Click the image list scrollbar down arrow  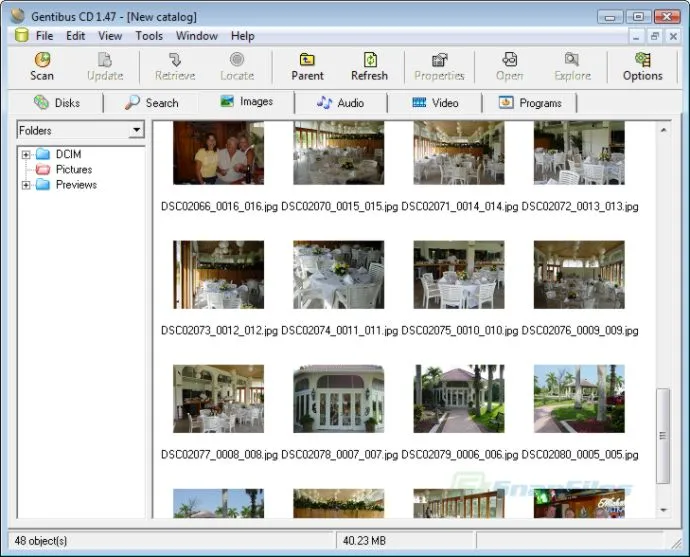(663, 510)
